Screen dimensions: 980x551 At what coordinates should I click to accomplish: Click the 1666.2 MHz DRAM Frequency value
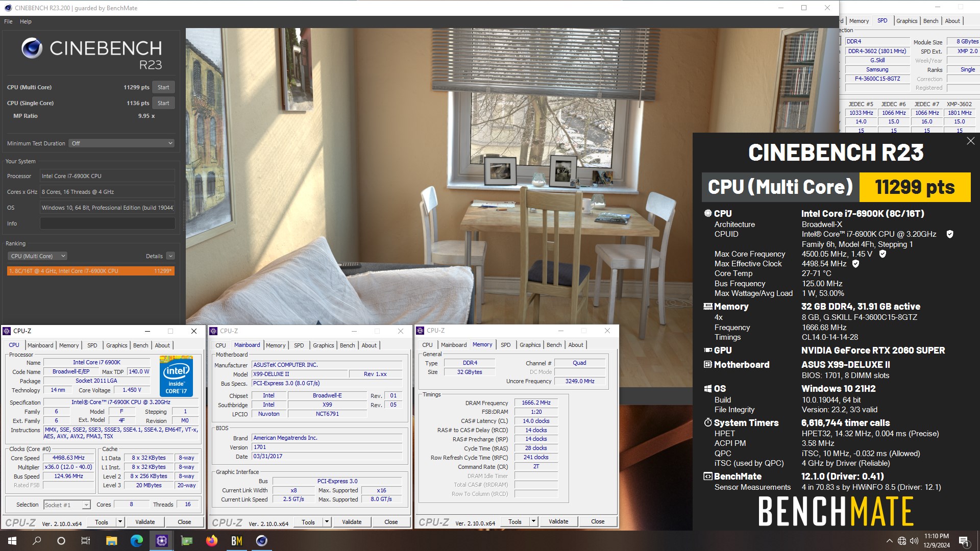click(536, 403)
